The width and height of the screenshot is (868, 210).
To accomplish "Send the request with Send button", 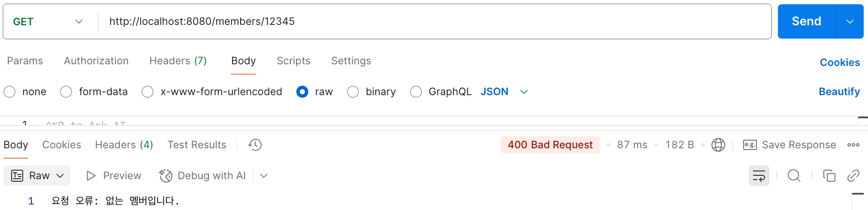I will (806, 21).
